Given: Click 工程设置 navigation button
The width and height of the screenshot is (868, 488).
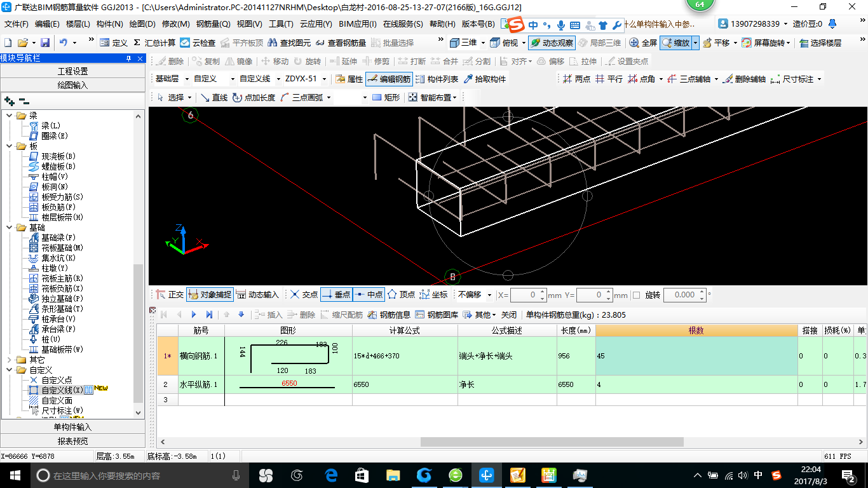Looking at the screenshot, I should (x=73, y=71).
